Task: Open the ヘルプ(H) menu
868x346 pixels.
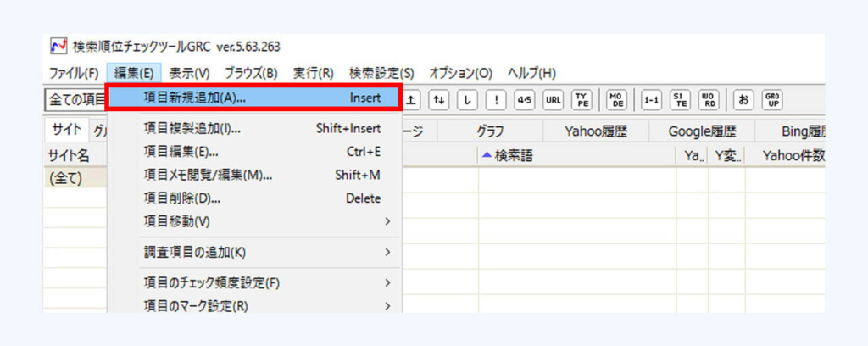Action: pos(532,73)
